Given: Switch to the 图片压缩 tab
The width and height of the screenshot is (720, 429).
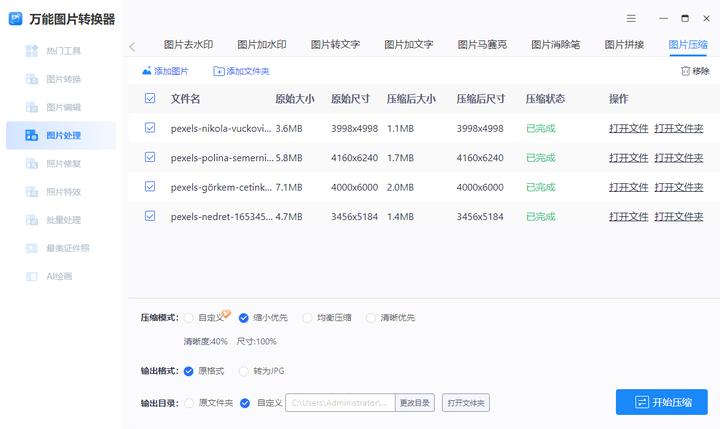Looking at the screenshot, I should click(688, 45).
